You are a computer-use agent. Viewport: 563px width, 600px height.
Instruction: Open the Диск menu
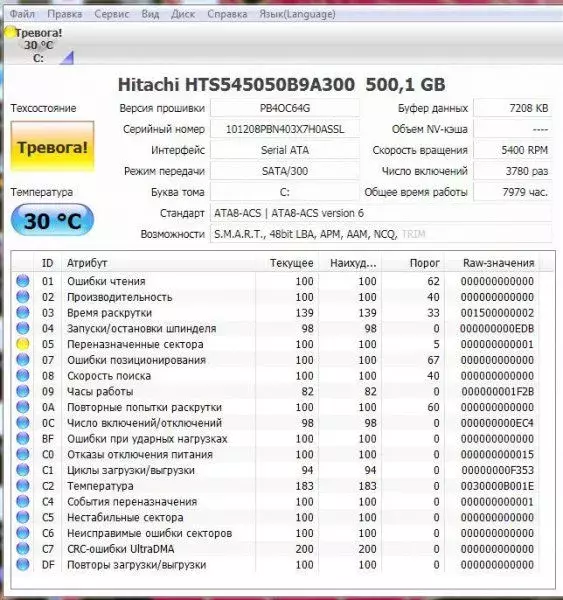click(183, 14)
